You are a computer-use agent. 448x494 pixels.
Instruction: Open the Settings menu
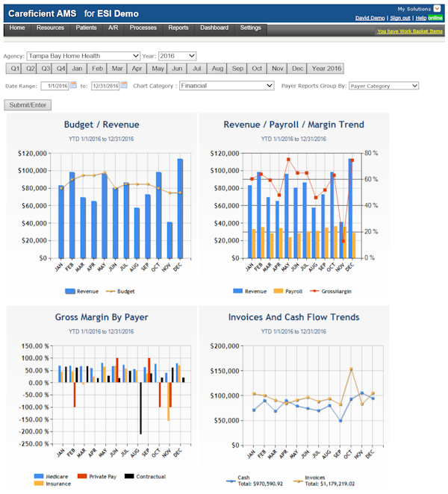pos(250,28)
